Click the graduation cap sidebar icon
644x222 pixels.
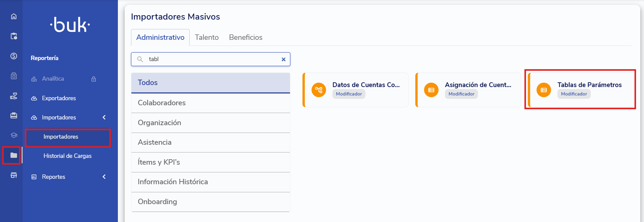14,135
